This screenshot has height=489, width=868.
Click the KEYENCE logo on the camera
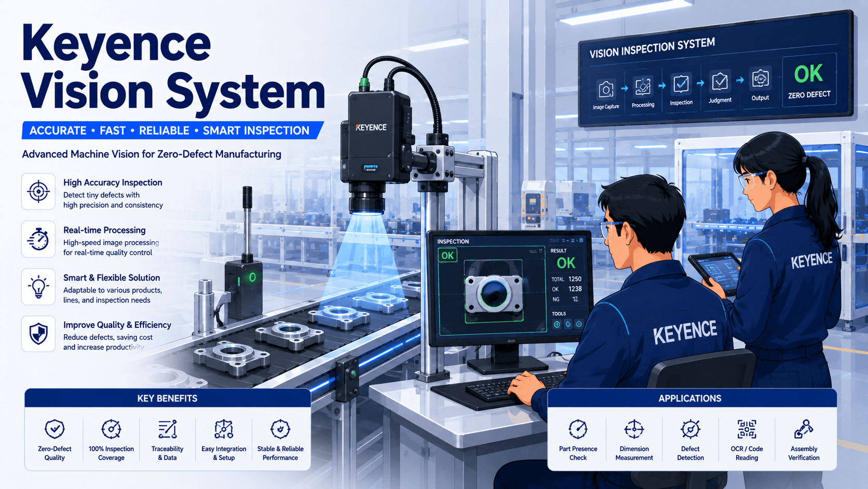(371, 127)
